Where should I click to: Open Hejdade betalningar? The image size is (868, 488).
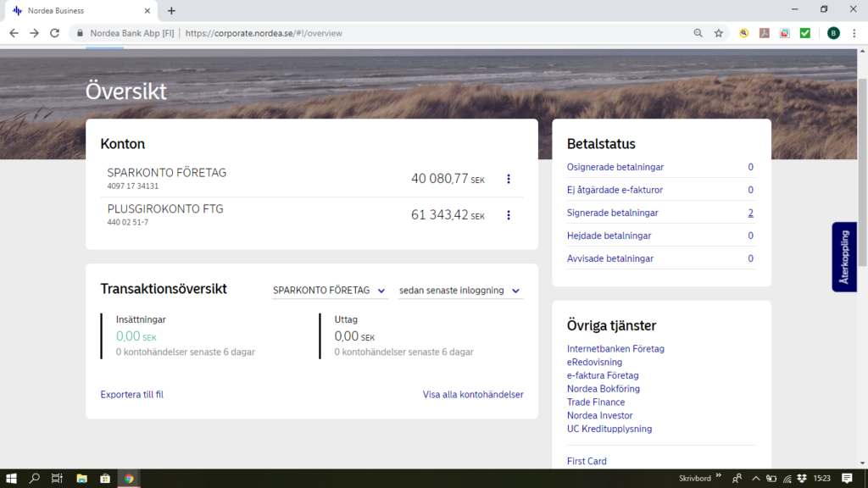click(x=609, y=236)
